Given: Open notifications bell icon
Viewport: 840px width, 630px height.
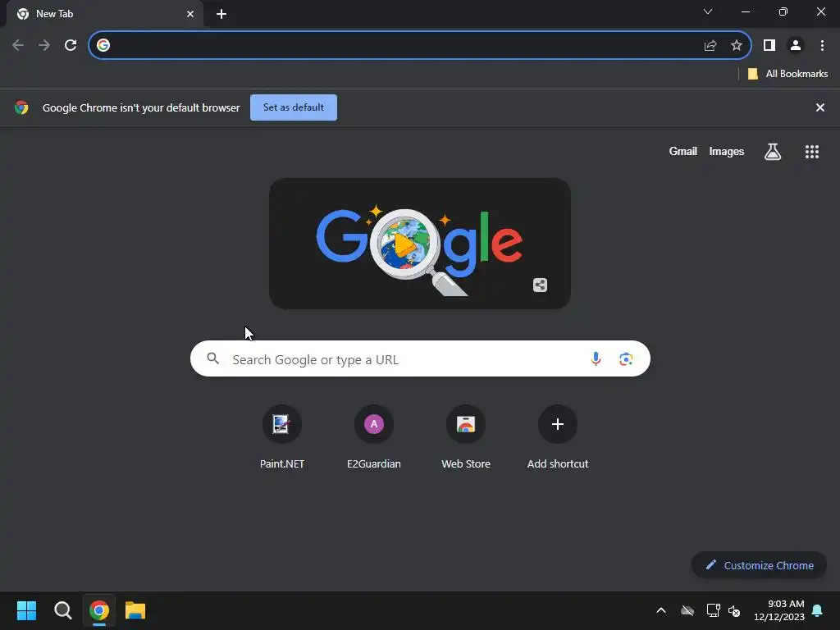Looking at the screenshot, I should click(818, 610).
